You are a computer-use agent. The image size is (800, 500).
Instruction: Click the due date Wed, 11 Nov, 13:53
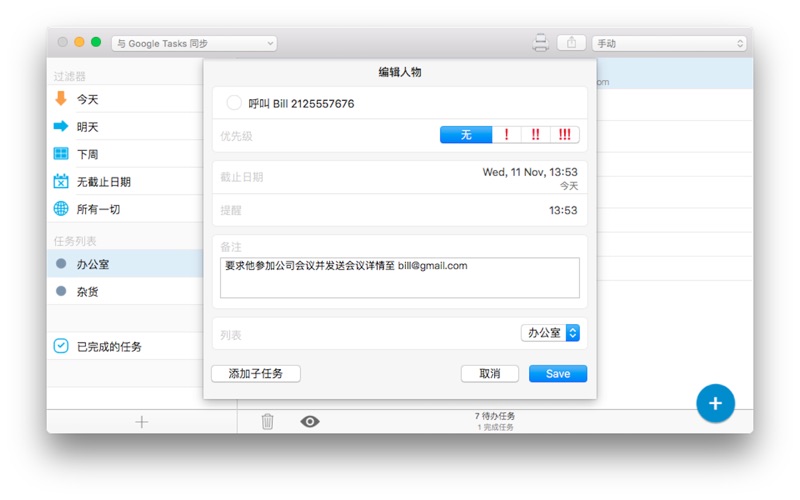point(530,172)
